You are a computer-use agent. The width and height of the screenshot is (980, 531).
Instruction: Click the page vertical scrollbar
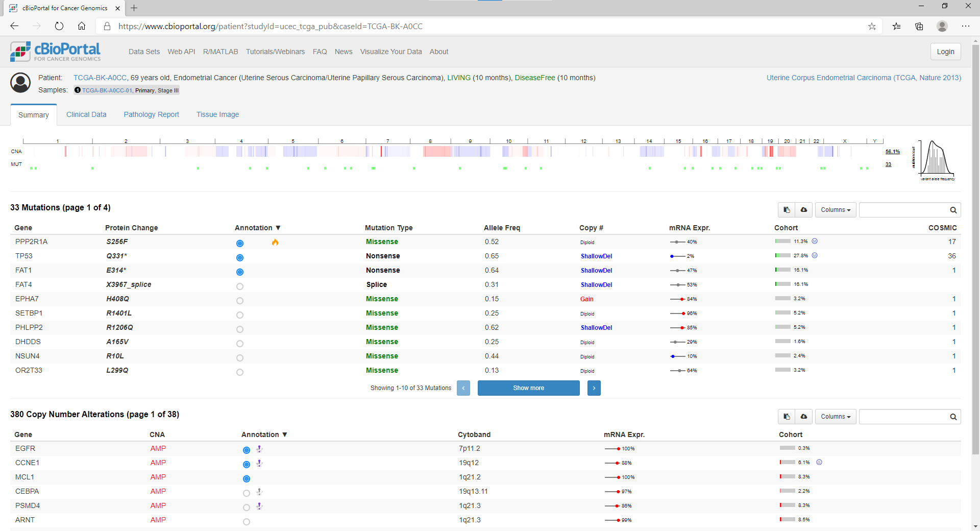[975, 249]
